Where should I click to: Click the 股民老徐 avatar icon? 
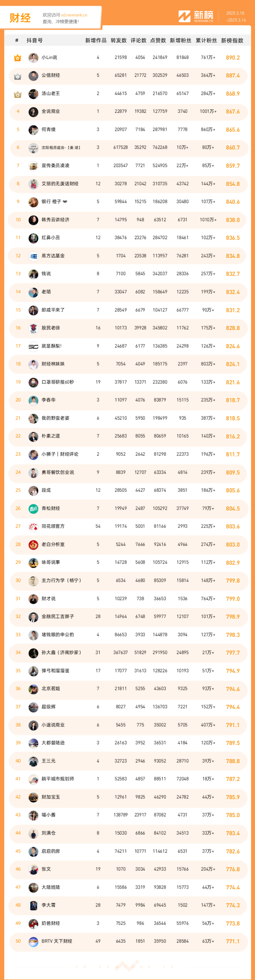point(34,328)
